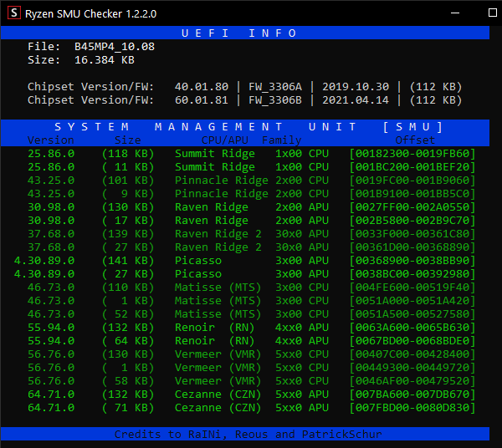Select offset [007FBD00-0080D830]
The height and width of the screenshot is (448, 502).
point(412,408)
